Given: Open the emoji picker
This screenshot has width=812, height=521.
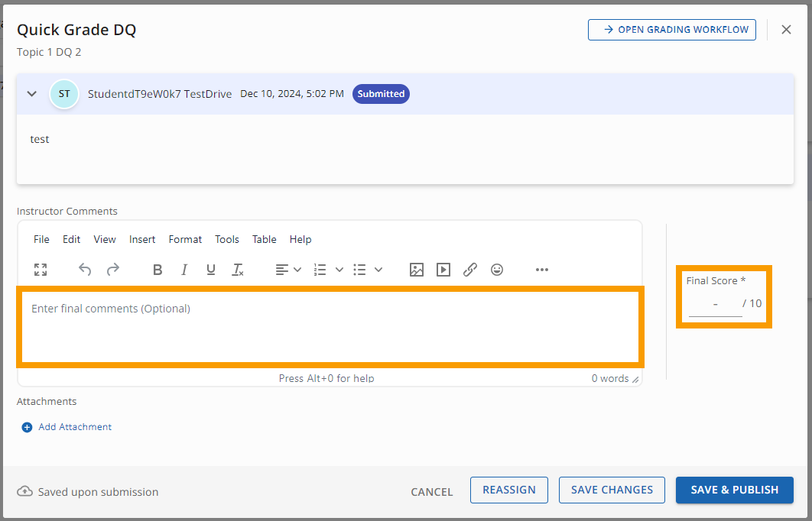Looking at the screenshot, I should click(497, 270).
